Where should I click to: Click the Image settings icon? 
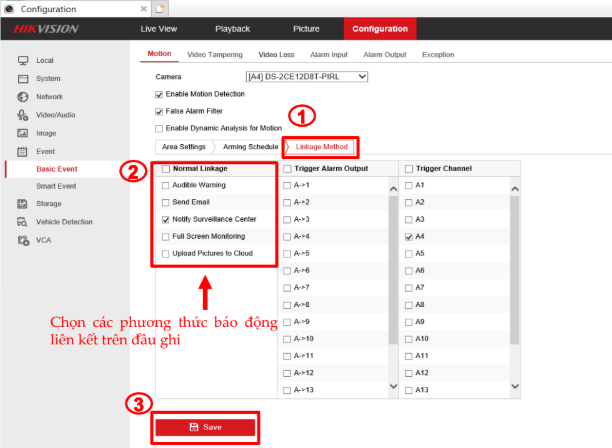point(22,133)
